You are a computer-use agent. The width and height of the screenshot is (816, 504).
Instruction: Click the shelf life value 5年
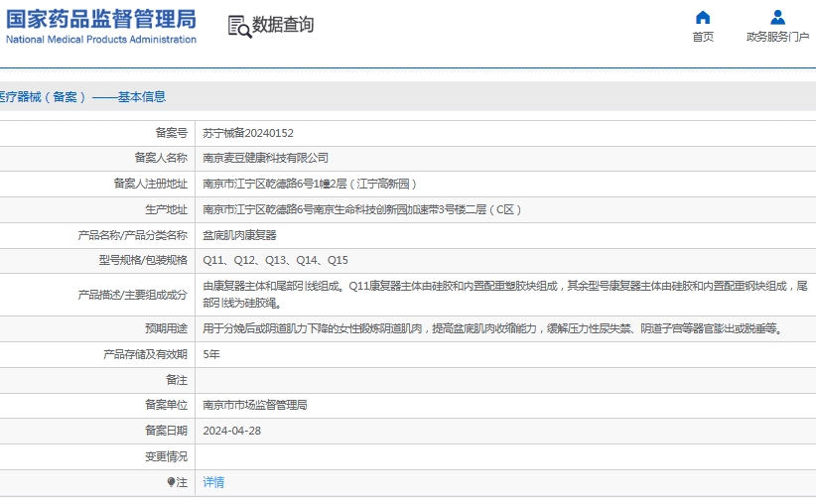coord(211,354)
